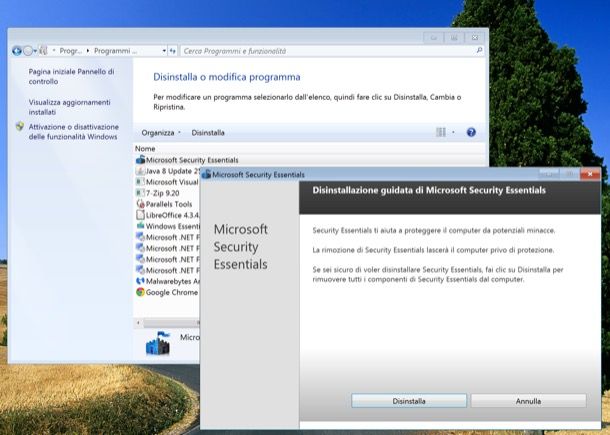Select Microsoft Security Essentials in the programs list
The height and width of the screenshot is (435, 610).
click(x=192, y=160)
